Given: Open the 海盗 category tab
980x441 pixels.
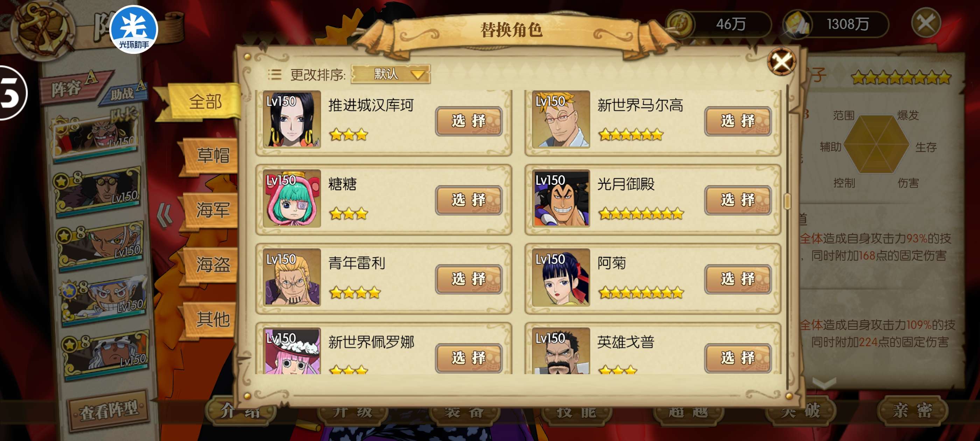Looking at the screenshot, I should pos(212,265).
